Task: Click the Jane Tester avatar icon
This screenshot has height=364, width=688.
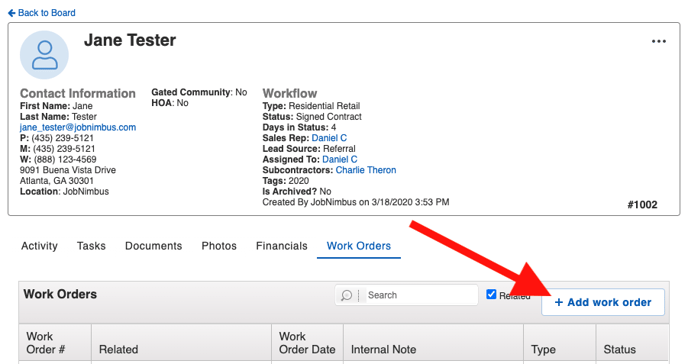Action: (44, 55)
